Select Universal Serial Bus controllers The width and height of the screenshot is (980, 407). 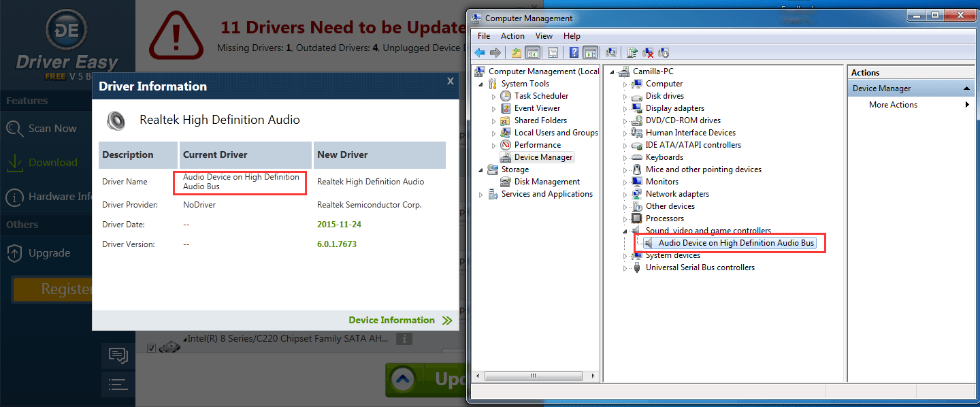(700, 267)
